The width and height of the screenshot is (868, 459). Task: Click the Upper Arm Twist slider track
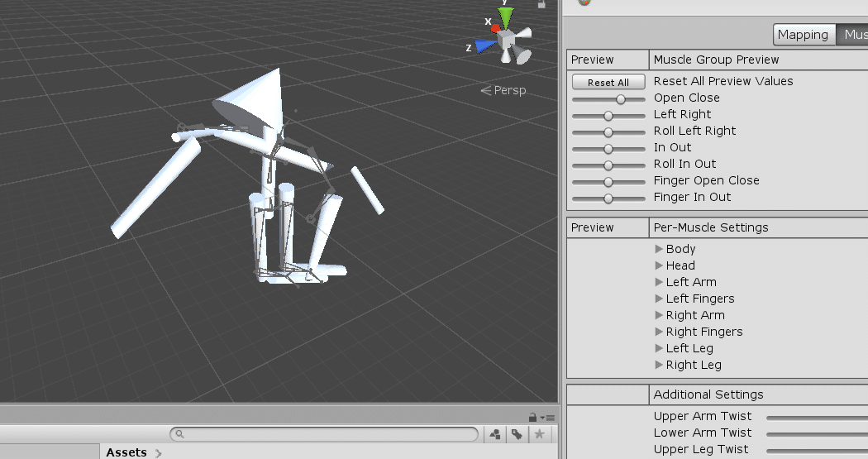(817, 418)
